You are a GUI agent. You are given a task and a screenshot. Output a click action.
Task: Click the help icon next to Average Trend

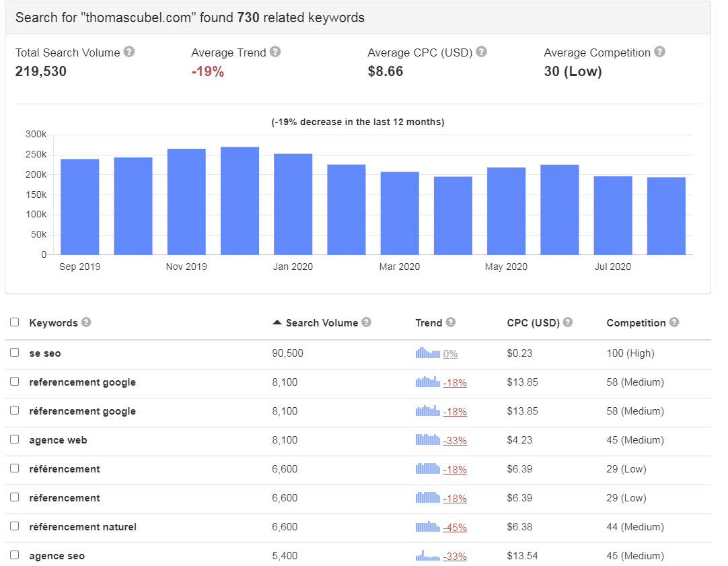276,52
